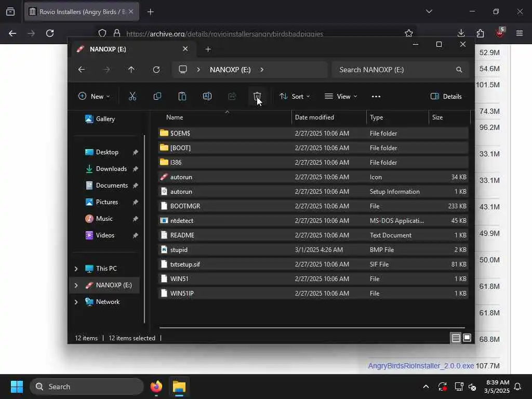Reload the archive.org page in Firefox
This screenshot has height=399, width=532.
(50, 33)
